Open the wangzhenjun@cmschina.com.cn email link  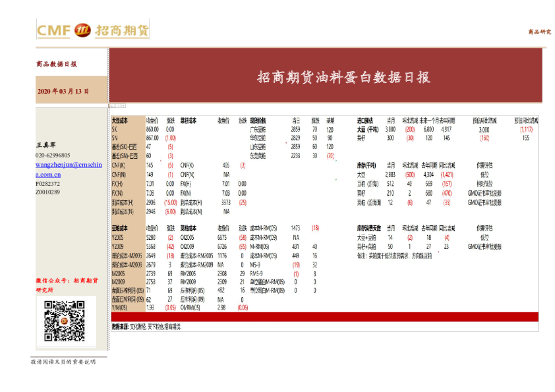[x=69, y=169]
